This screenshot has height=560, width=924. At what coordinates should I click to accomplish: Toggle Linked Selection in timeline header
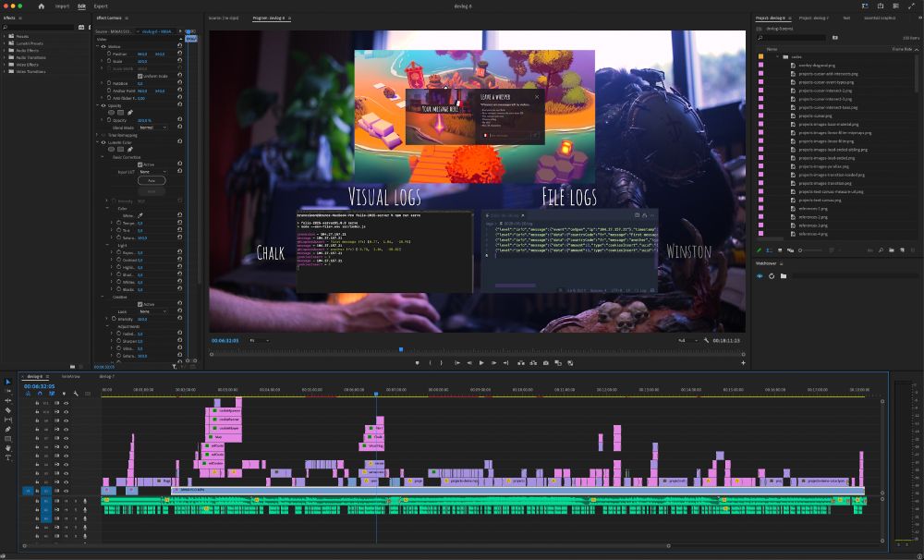click(52, 394)
